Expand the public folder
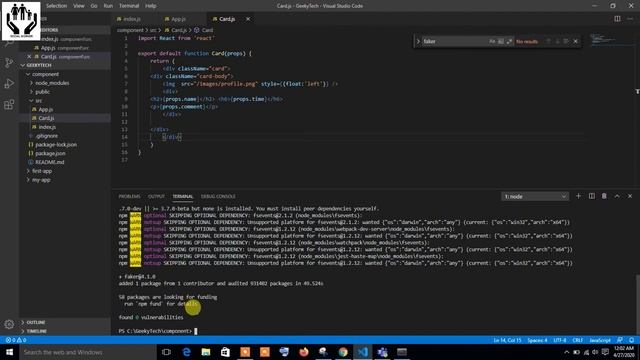 pyautogui.click(x=65, y=92)
